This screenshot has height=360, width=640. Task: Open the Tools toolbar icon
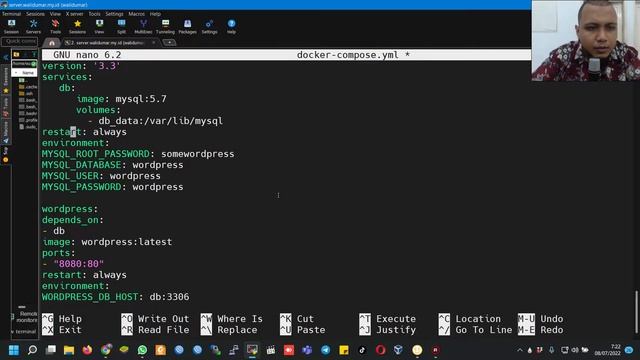[x=55, y=27]
